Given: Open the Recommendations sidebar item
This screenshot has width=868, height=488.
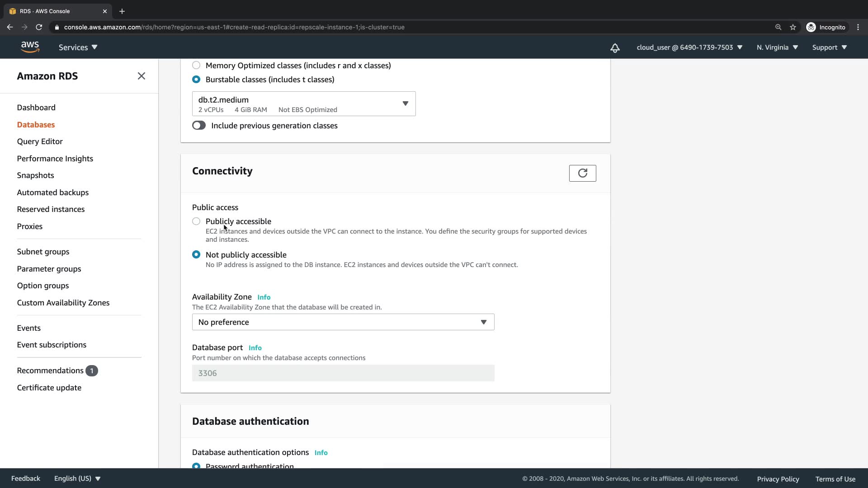Looking at the screenshot, I should [x=50, y=371].
